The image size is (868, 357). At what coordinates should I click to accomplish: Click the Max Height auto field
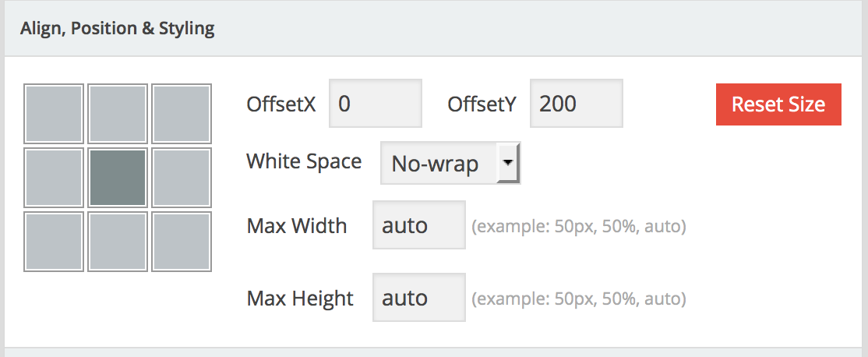pos(418,297)
